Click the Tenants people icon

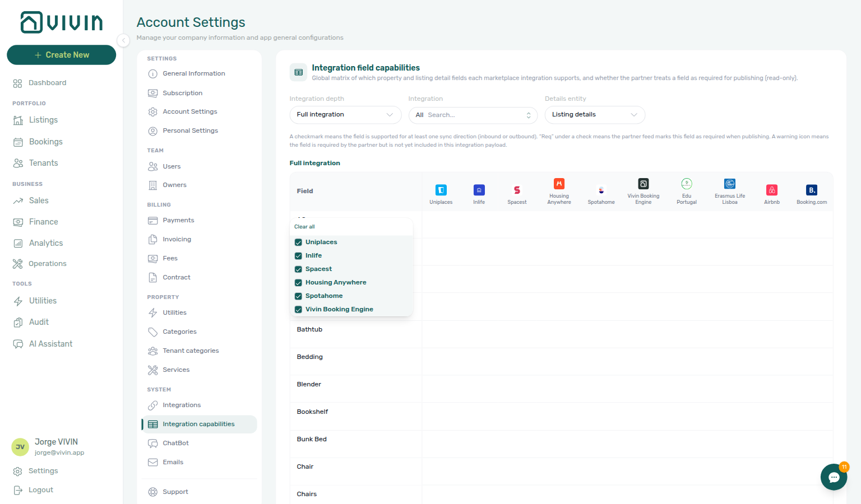click(x=18, y=163)
